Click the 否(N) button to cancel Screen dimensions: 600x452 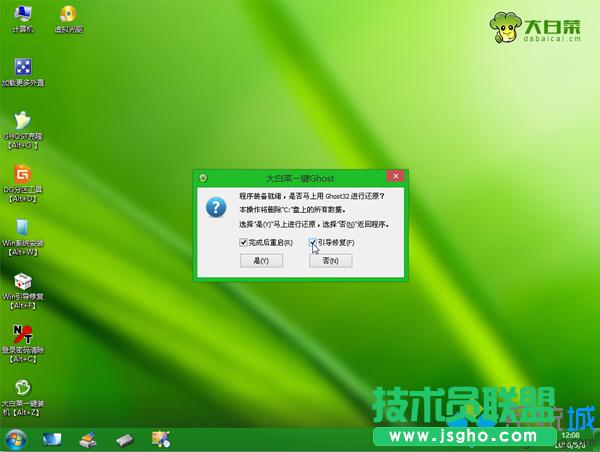pos(331,261)
